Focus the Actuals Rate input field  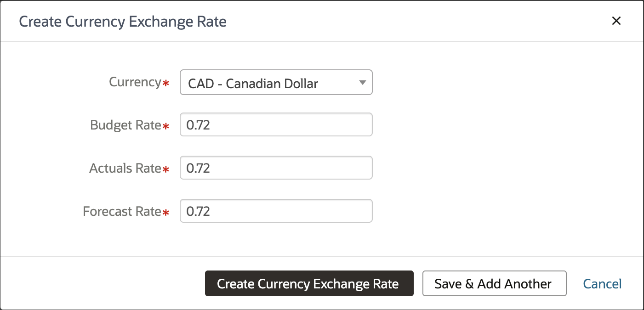(276, 168)
